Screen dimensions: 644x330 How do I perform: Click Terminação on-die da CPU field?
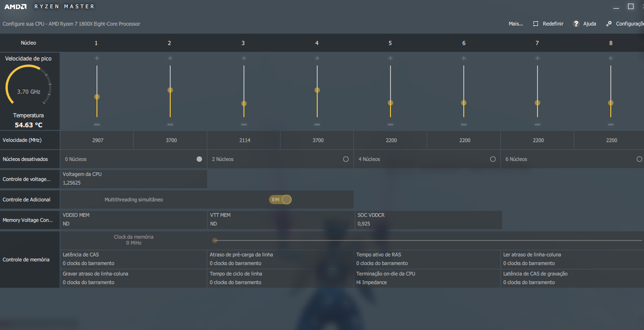tap(428, 278)
